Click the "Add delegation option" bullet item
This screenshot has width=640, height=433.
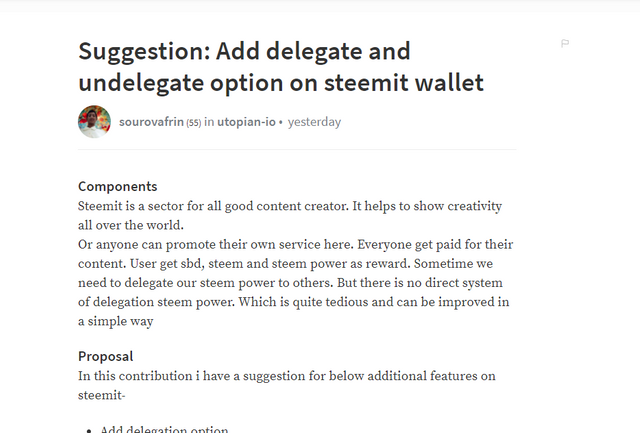(x=164, y=429)
